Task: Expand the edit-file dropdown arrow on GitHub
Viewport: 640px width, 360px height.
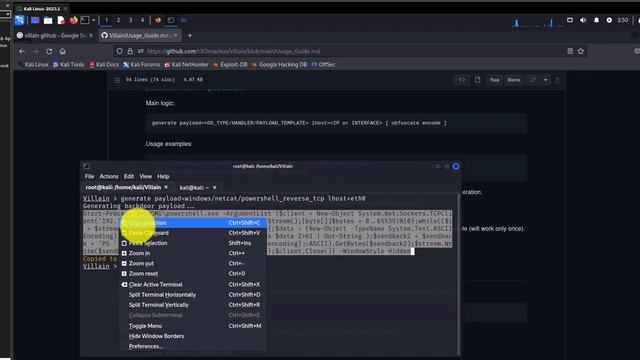Action: pyautogui.click(x=546, y=80)
